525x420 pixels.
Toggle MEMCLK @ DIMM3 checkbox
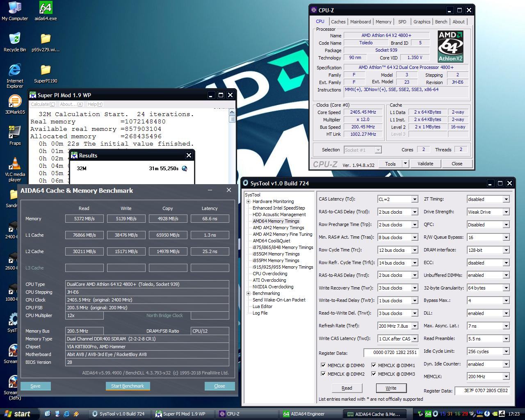click(374, 374)
